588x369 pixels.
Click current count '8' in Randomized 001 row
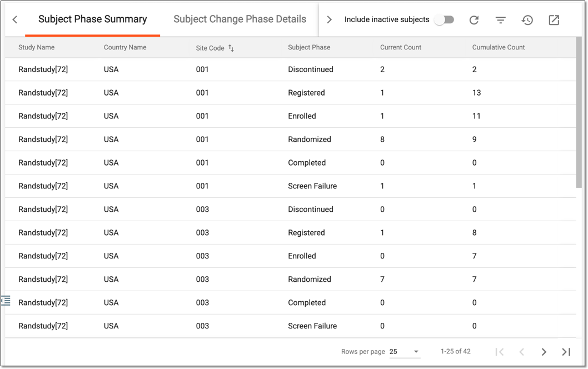[382, 139]
